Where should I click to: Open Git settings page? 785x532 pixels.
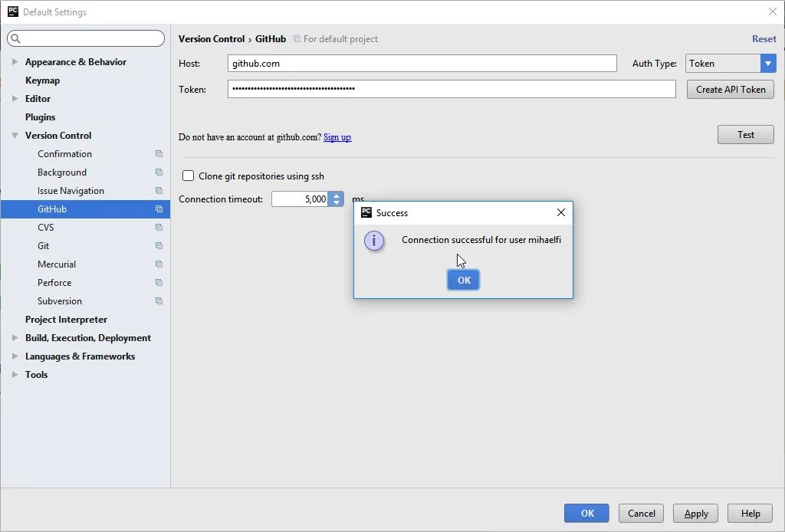coord(44,246)
